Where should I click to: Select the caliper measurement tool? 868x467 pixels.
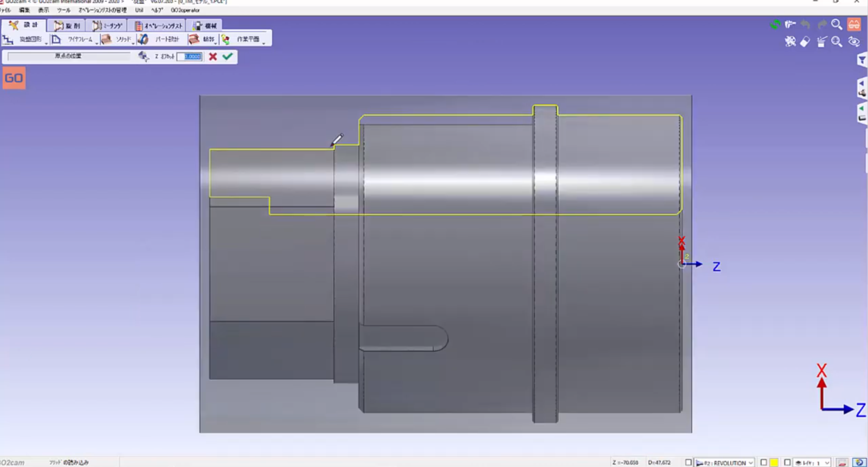(790, 25)
